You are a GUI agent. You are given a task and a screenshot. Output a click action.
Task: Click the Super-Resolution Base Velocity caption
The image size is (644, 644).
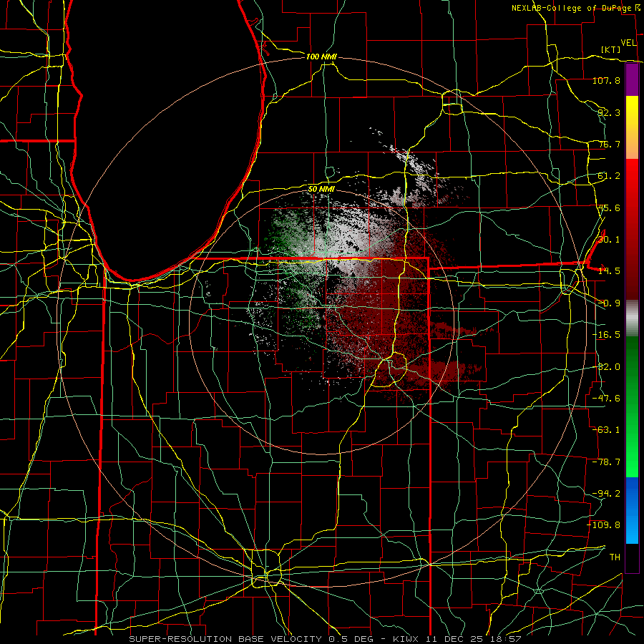point(326,639)
